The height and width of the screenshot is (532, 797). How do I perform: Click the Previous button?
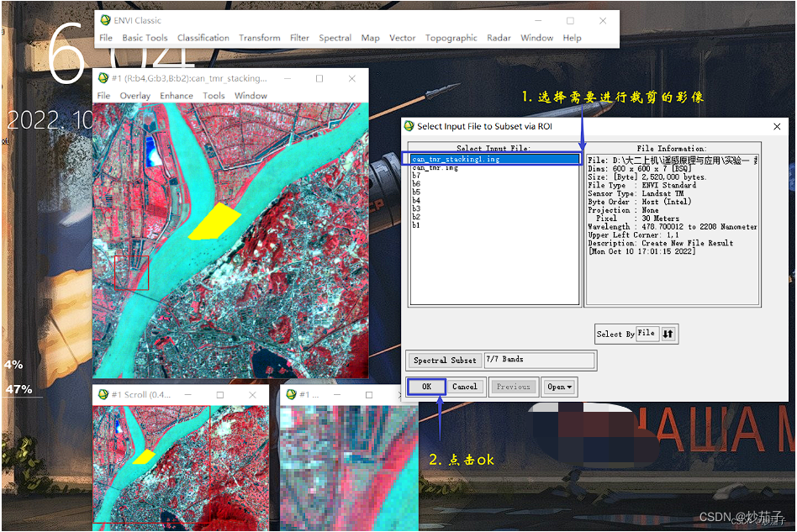pyautogui.click(x=514, y=387)
